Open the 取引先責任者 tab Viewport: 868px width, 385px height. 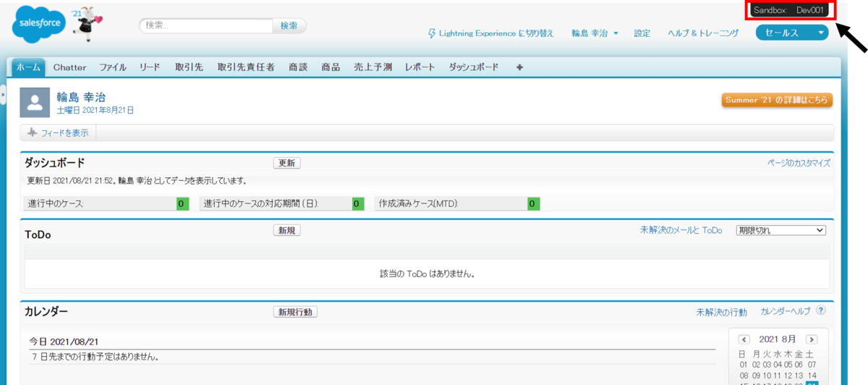(246, 67)
